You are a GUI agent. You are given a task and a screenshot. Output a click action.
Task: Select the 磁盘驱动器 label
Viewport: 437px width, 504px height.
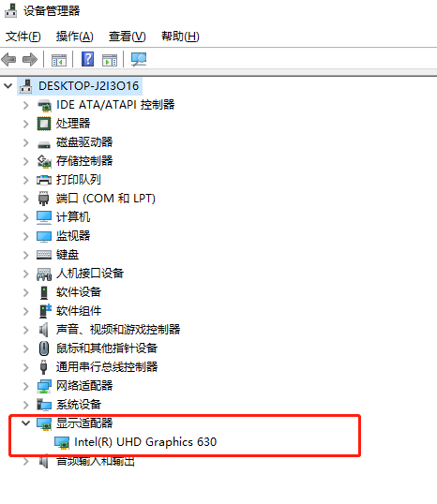click(x=84, y=142)
